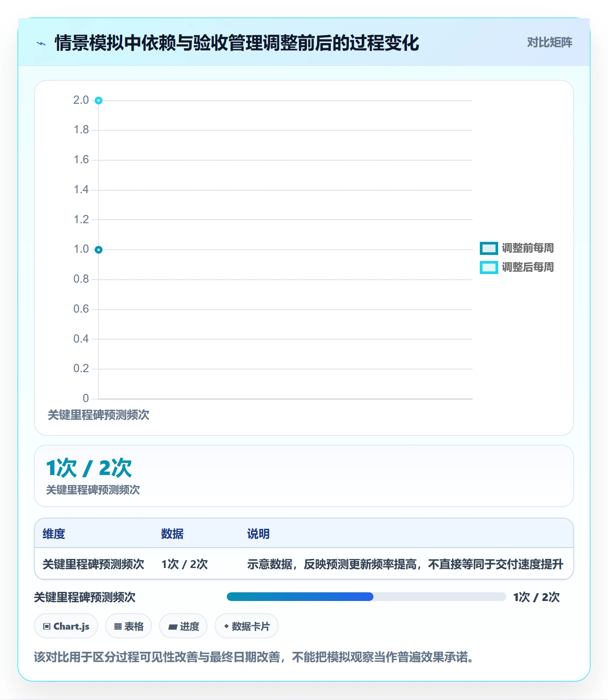Click the 调整前每周 data point at 1.0
Viewport: 608px width, 700px height.
[99, 250]
